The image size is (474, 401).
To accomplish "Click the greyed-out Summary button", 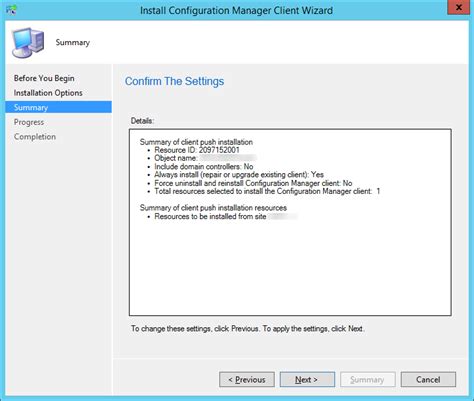I will point(368,379).
